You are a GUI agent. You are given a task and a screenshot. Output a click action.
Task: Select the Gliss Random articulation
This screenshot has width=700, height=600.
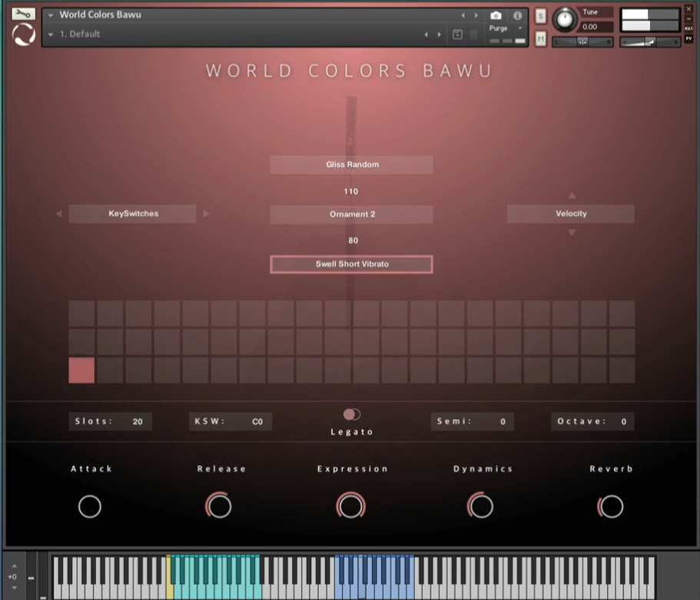[x=351, y=164]
